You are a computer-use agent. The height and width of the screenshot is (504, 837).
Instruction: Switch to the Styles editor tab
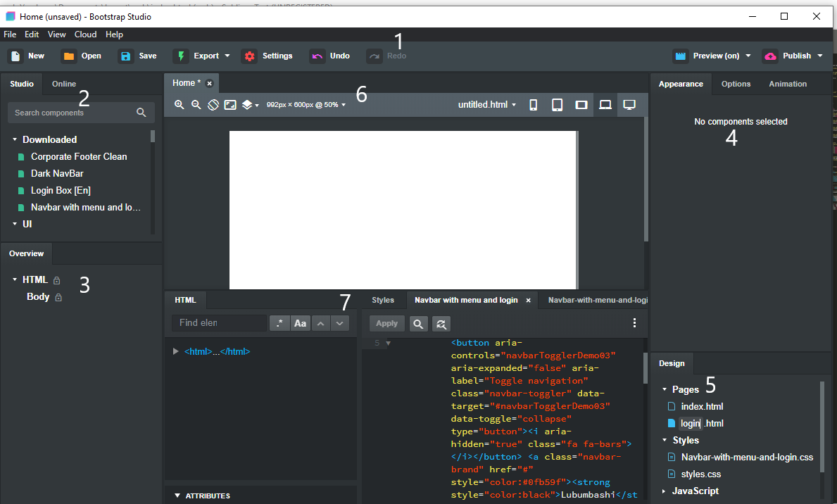[x=383, y=300]
